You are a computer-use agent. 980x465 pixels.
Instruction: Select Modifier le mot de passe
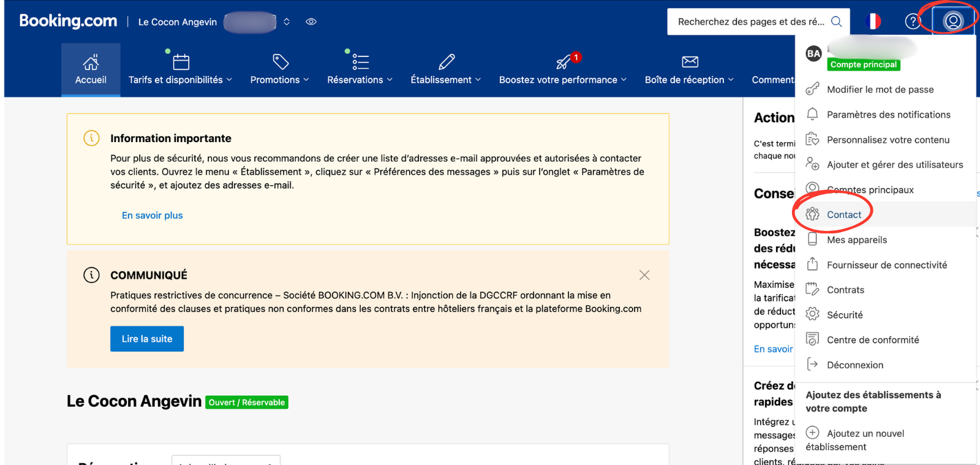(x=880, y=89)
